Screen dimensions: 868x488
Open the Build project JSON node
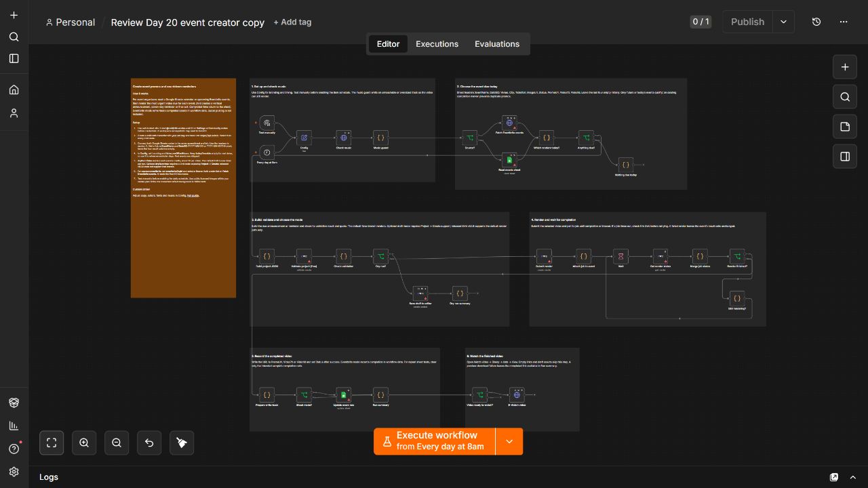tap(267, 257)
